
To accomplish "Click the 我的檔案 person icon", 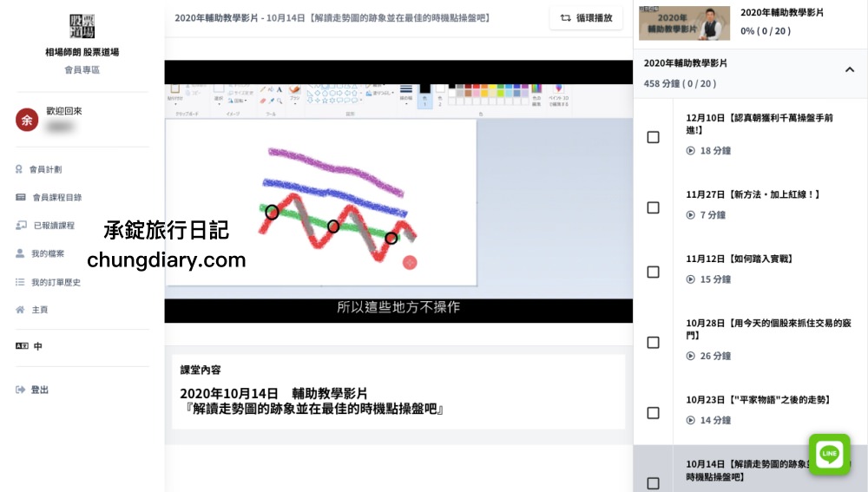I will (x=20, y=253).
